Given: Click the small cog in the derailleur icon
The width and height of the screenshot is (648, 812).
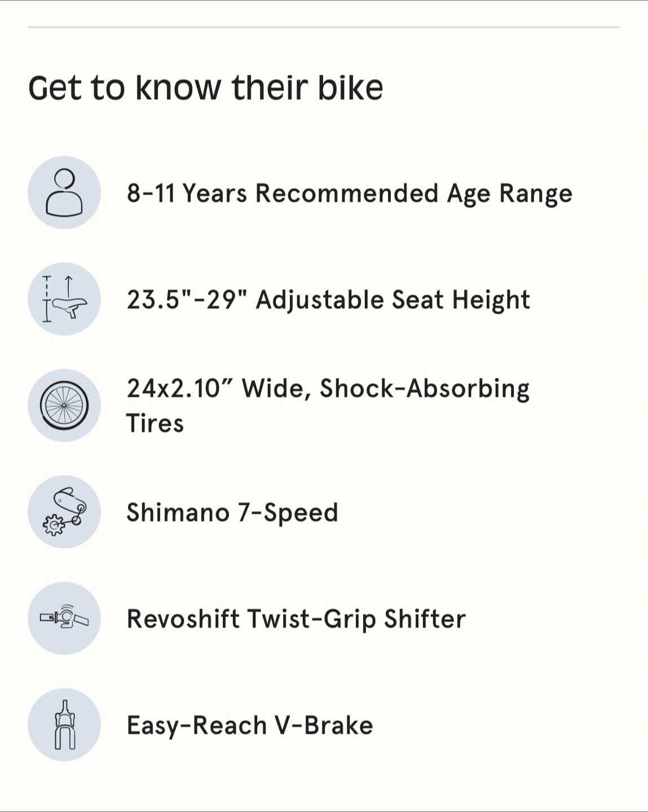Looking at the screenshot, I should [x=53, y=526].
